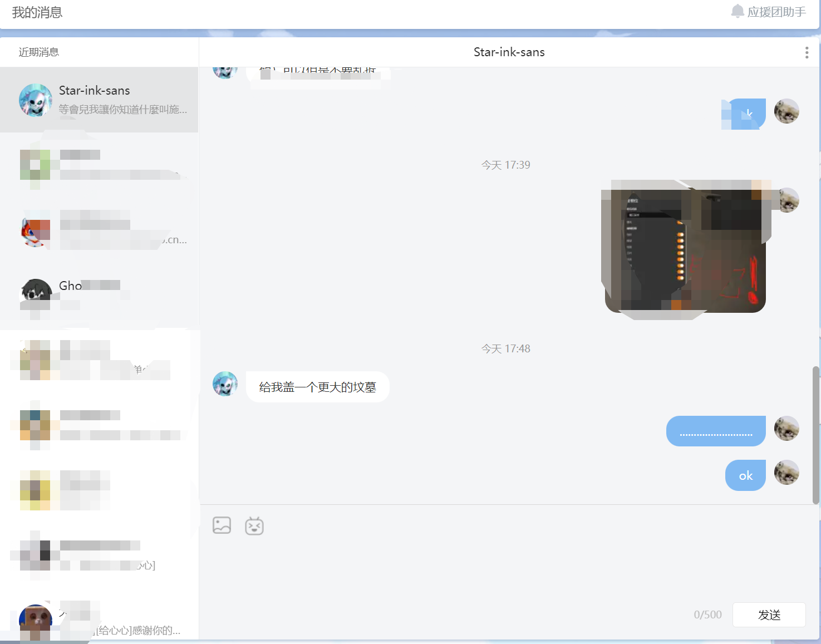Screen dimensions: 821x644
Task: Click the dotted line message bubble
Action: click(716, 431)
